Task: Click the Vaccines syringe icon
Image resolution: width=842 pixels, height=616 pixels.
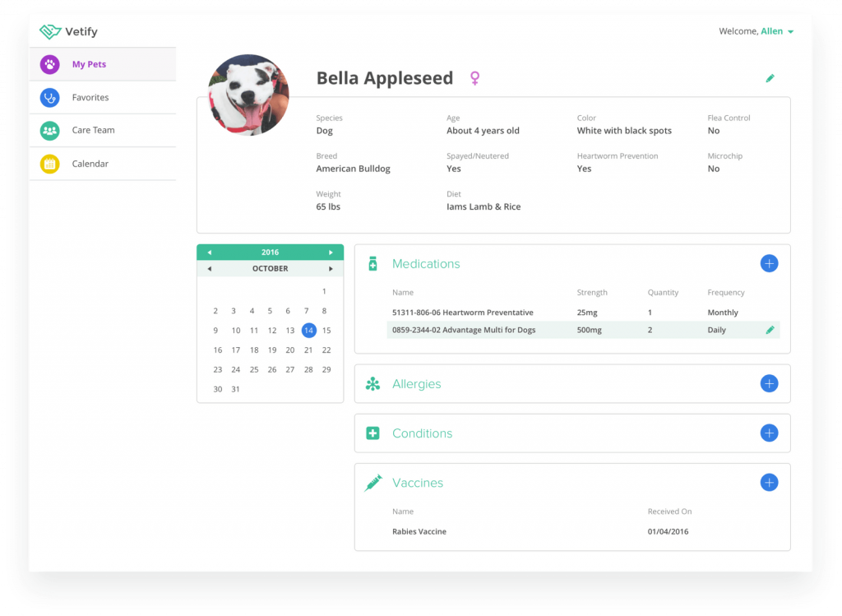Action: [372, 483]
